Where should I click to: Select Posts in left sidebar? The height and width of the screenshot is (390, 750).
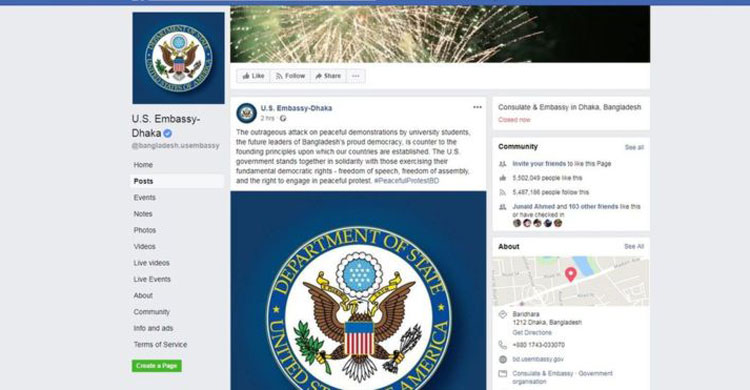(x=177, y=181)
